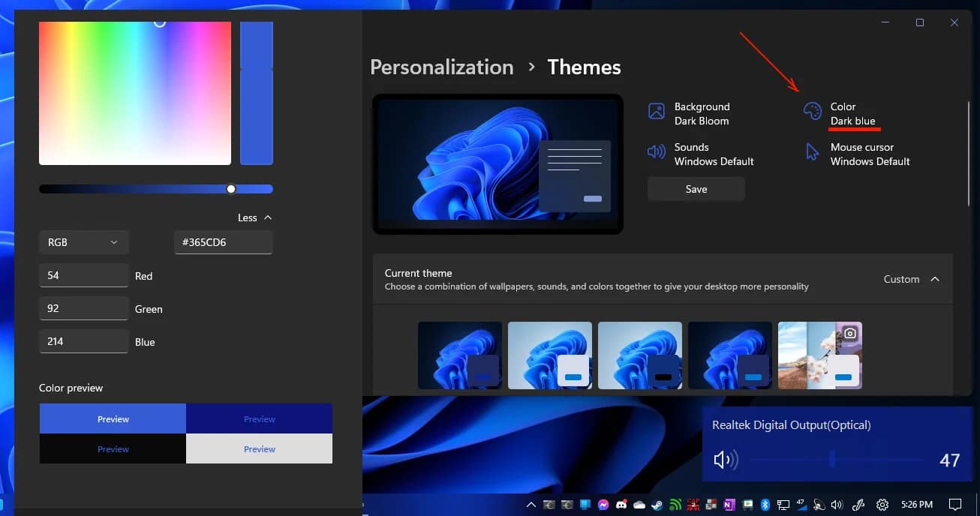Open the Background Dark Bloom setting
The height and width of the screenshot is (516, 980).
point(688,113)
